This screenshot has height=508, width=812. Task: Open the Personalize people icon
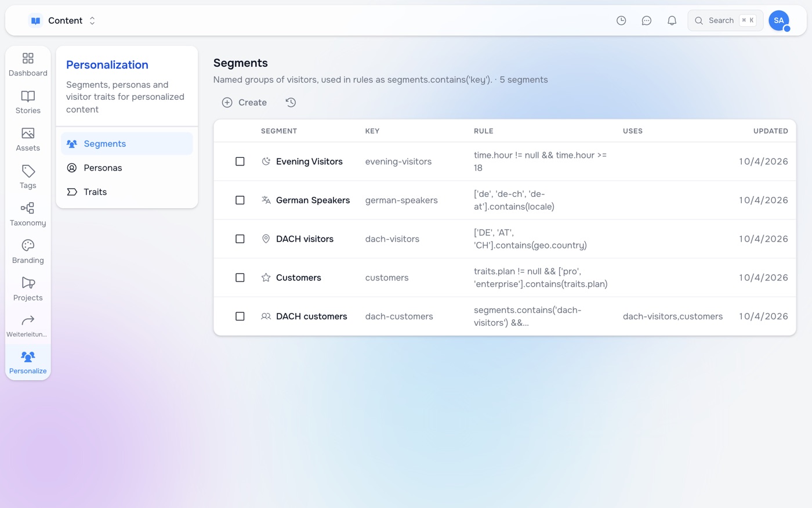(x=28, y=356)
